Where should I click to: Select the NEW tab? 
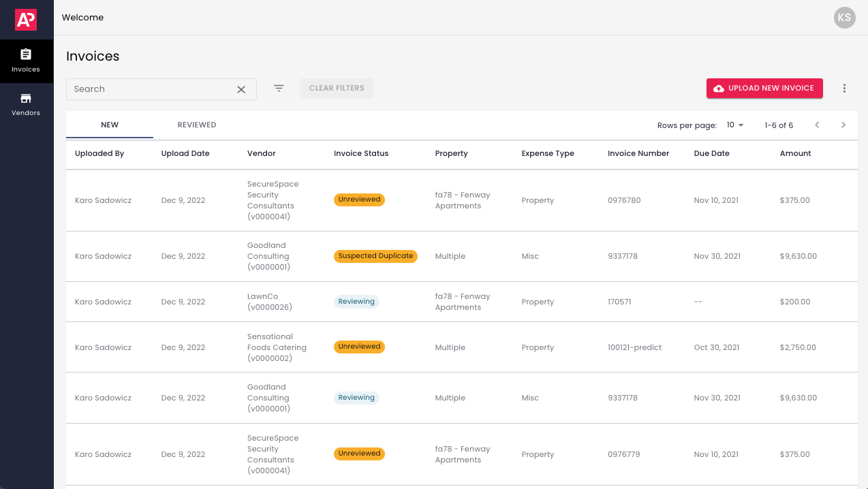point(110,125)
